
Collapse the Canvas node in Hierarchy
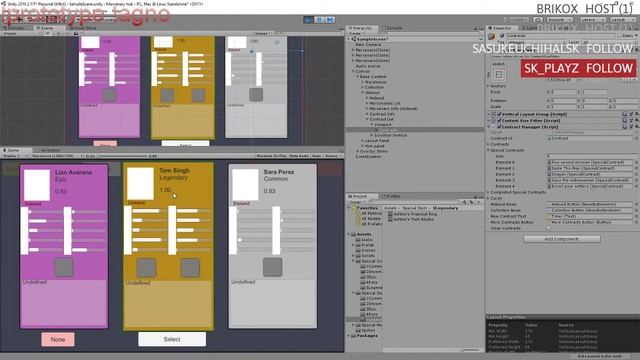[x=353, y=71]
